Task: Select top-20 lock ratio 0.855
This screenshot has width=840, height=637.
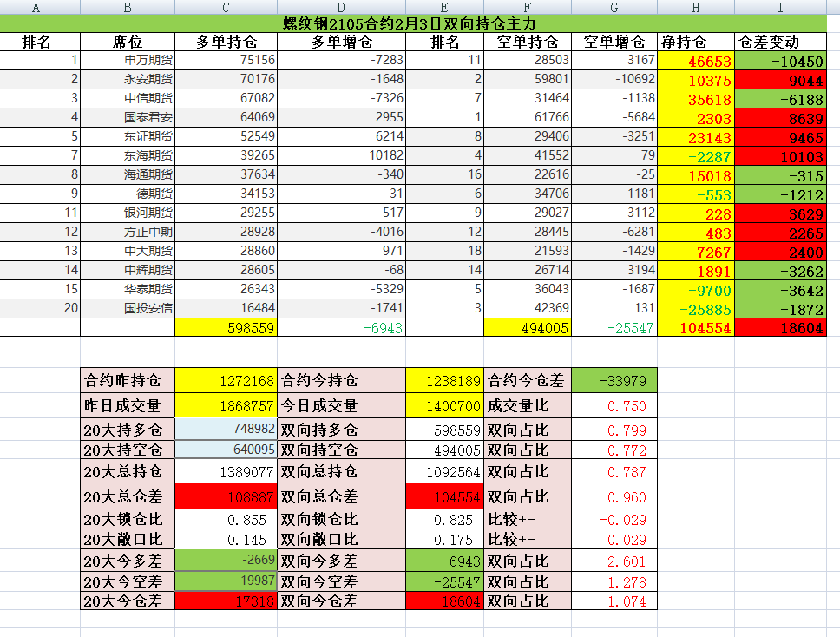Action: click(x=226, y=519)
